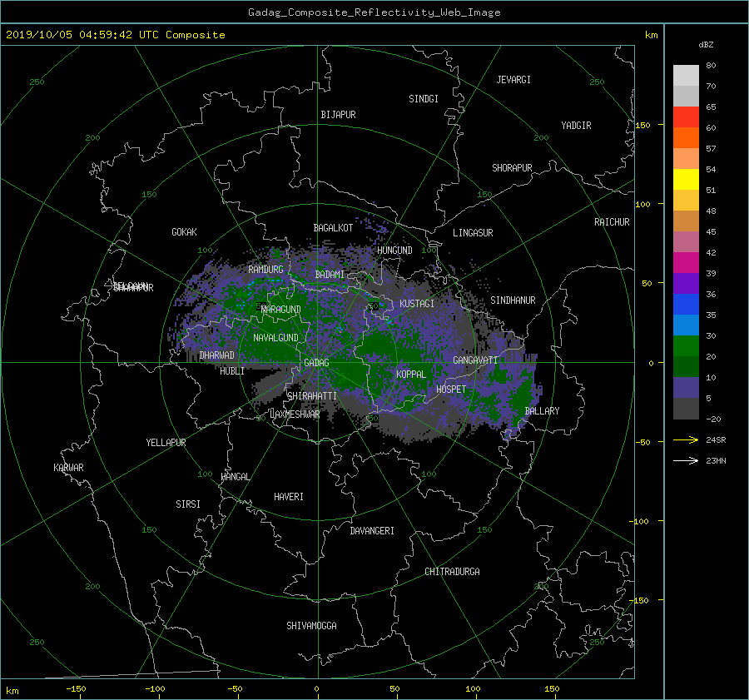Click the BIJAPUR city label
Viewport: 749px width, 700px height.
(338, 115)
